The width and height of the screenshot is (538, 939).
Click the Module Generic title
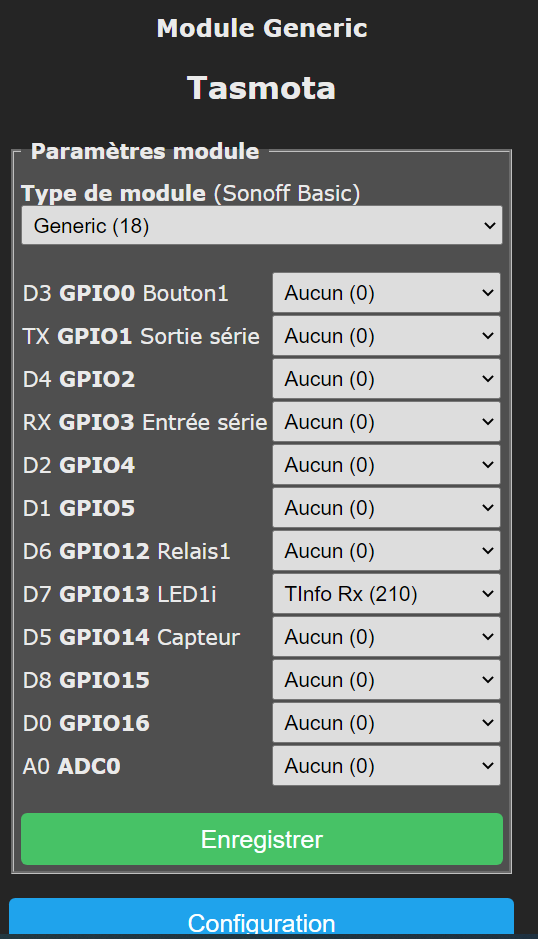[x=262, y=28]
